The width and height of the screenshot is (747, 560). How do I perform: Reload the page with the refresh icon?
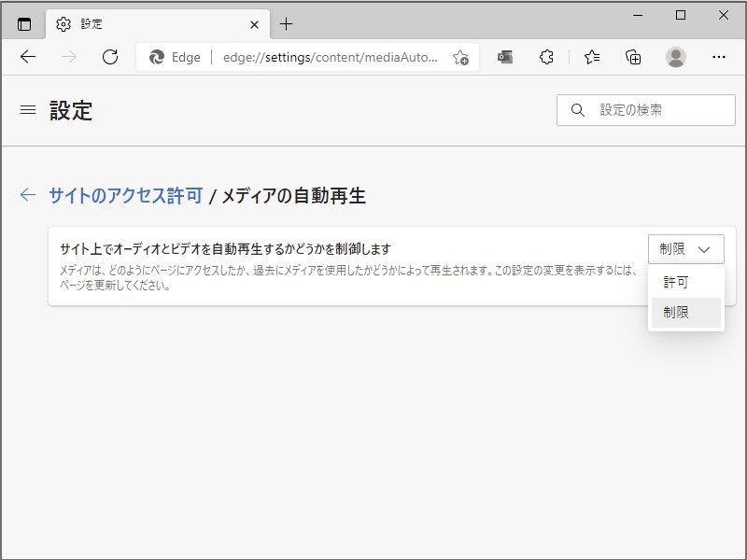(111, 57)
